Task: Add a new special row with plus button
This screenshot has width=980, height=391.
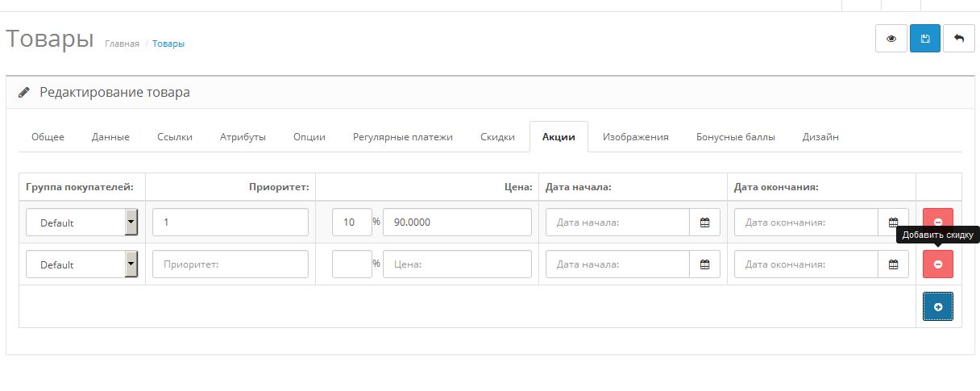Action: [x=937, y=306]
